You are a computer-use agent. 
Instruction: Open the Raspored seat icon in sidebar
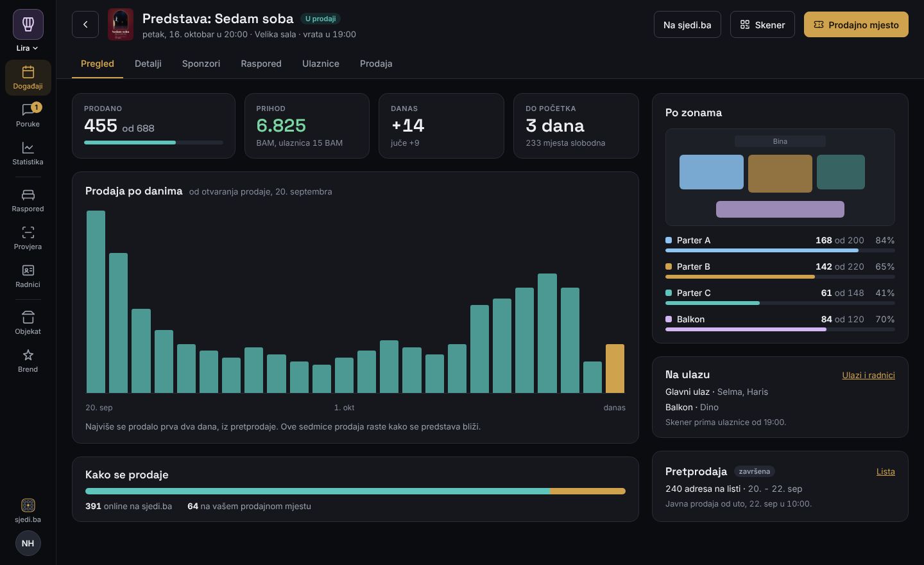[28, 200]
